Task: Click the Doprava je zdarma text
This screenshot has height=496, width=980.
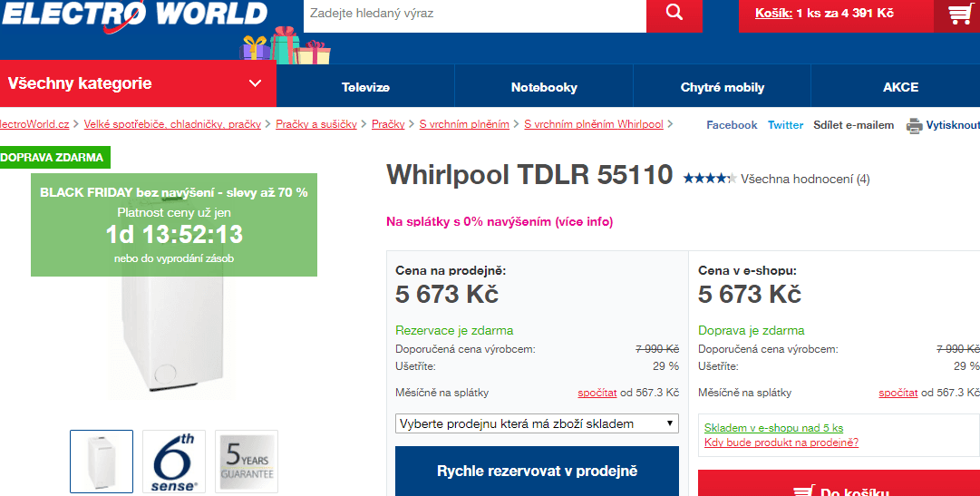Action: click(752, 330)
